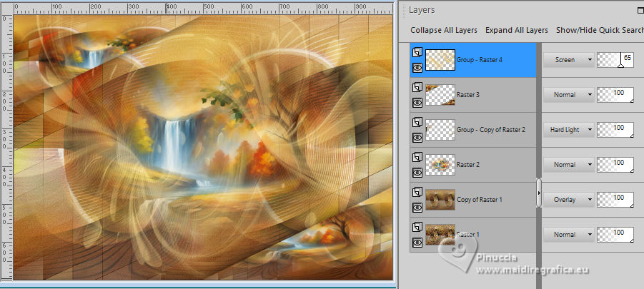Click layer type icon of Raster 3
The image size is (644, 289).
(417, 87)
